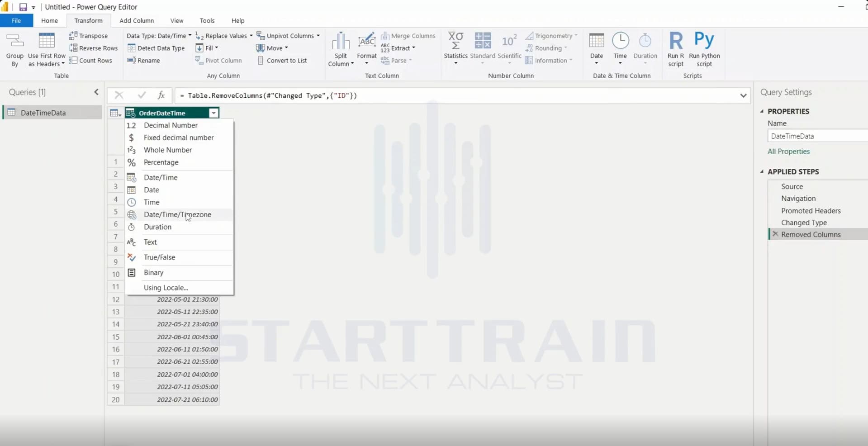Collapse the APPLIED STEPS section
This screenshot has height=446, width=868.
[x=762, y=171]
